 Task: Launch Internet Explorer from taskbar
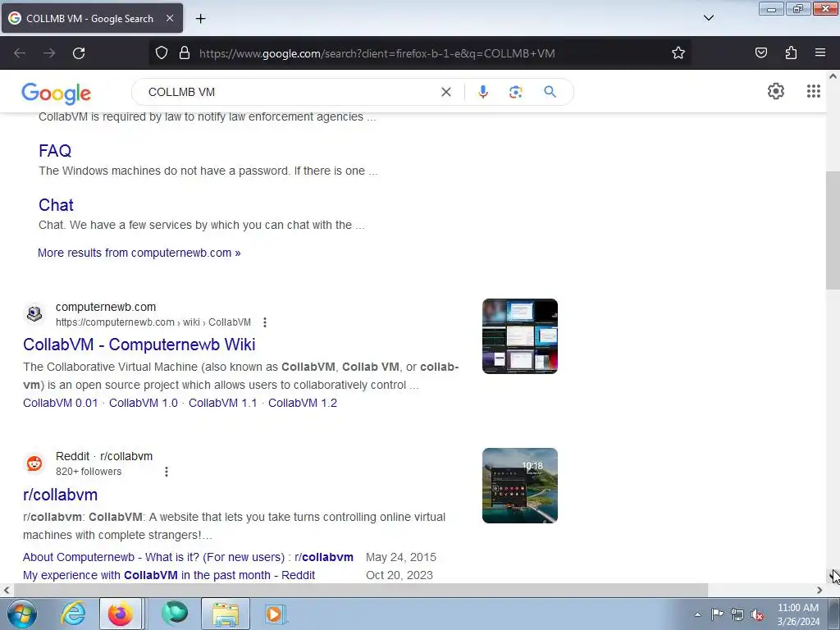(73, 614)
